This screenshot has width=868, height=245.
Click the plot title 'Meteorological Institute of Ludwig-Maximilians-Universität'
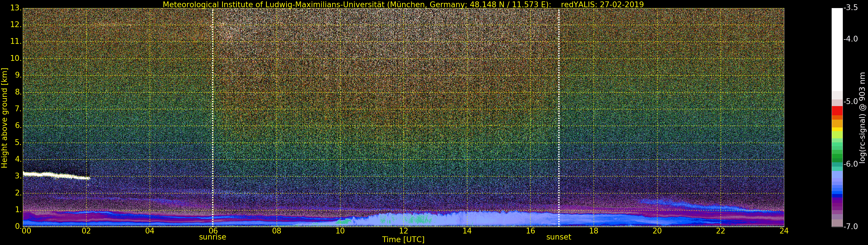pyautogui.click(x=274, y=4)
